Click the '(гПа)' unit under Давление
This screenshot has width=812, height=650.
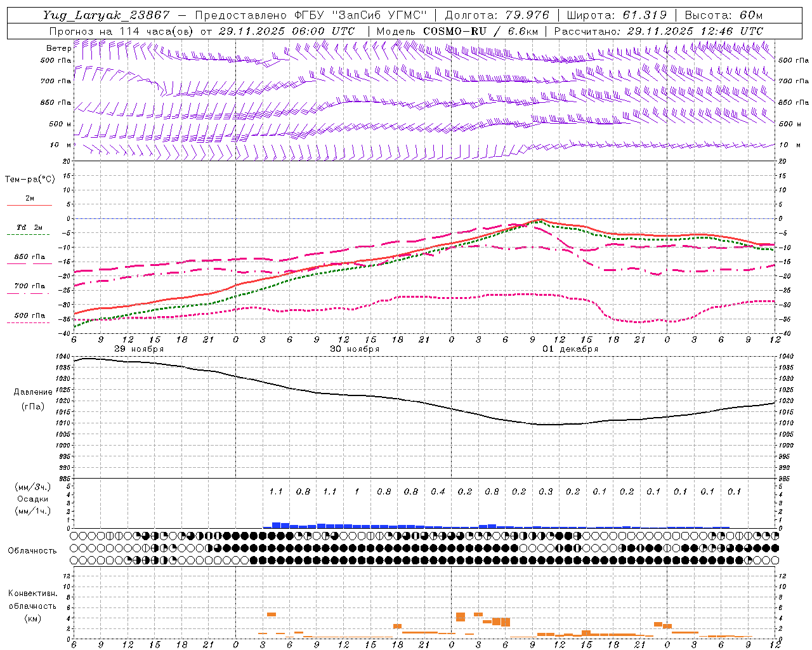33,406
